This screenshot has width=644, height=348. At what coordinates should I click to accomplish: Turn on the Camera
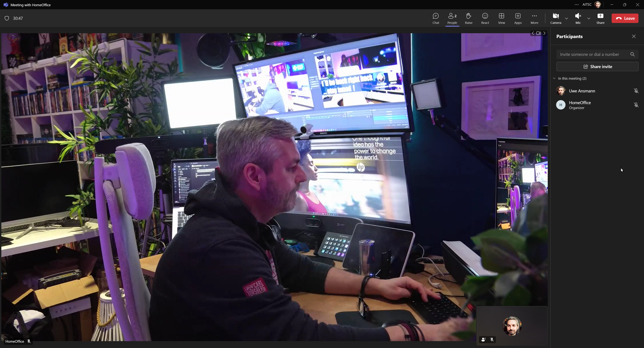[x=555, y=18]
